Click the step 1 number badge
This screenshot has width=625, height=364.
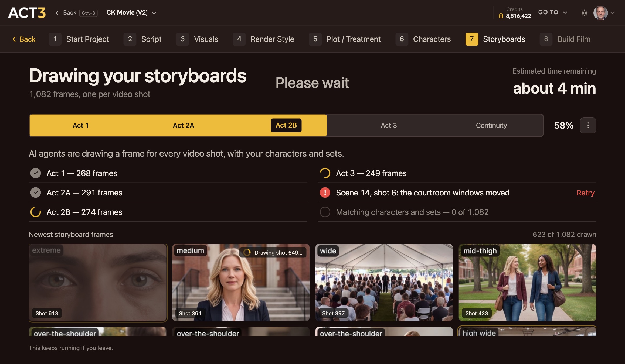point(55,39)
